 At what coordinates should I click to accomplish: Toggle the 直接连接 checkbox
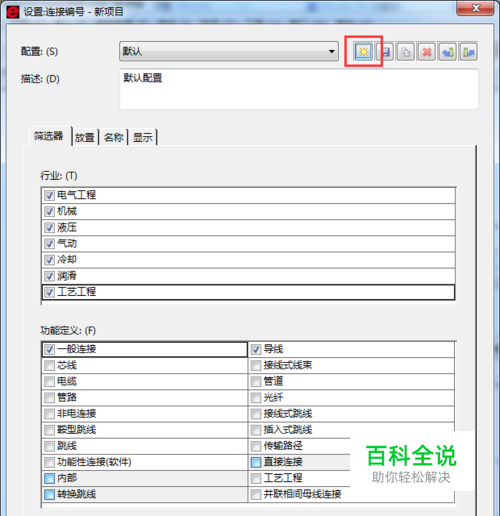(256, 462)
